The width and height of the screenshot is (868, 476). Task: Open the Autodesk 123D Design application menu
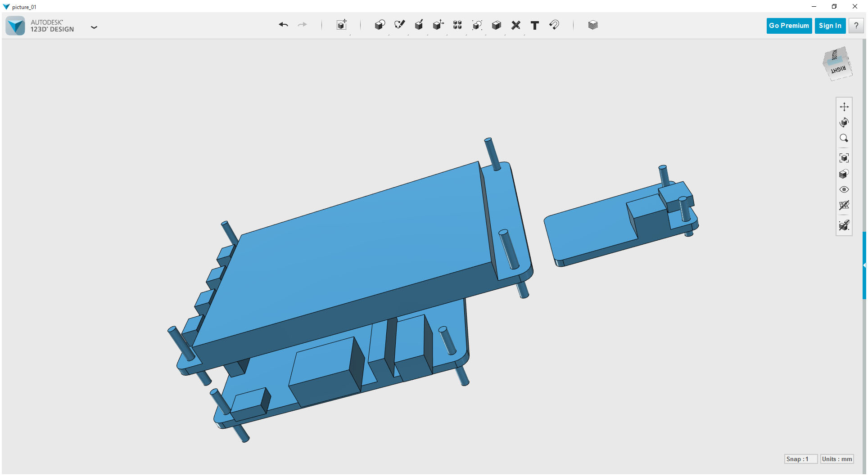pos(94,27)
